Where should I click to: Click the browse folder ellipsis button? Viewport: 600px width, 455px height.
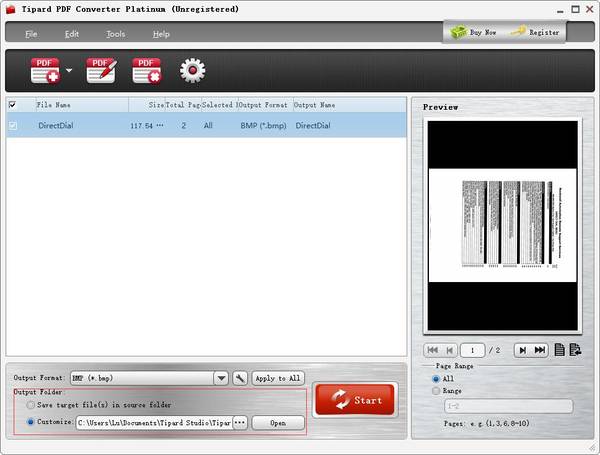[x=240, y=422]
